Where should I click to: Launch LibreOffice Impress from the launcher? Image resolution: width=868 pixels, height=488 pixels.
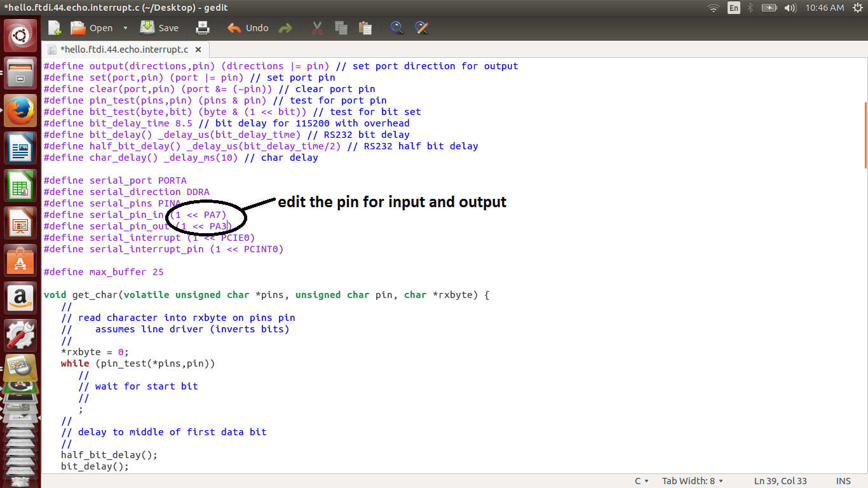(20, 222)
